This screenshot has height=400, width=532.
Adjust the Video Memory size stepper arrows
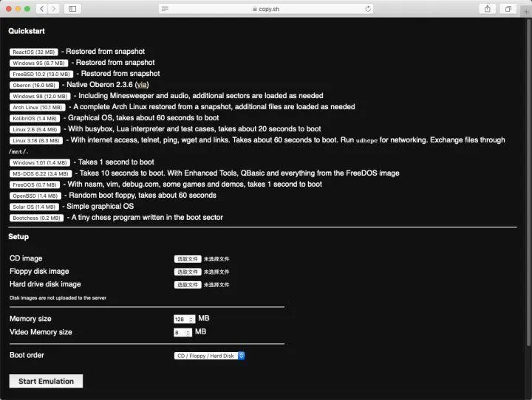pos(188,333)
